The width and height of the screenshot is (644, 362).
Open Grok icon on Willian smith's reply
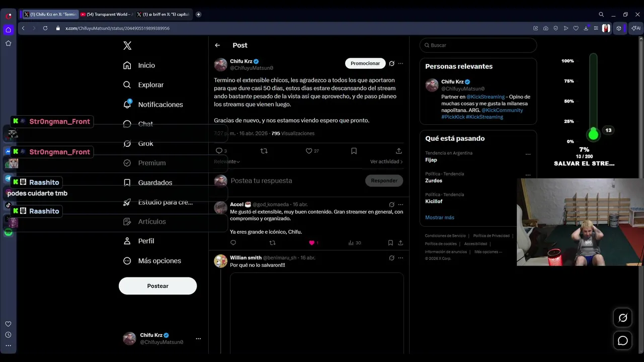pyautogui.click(x=391, y=258)
